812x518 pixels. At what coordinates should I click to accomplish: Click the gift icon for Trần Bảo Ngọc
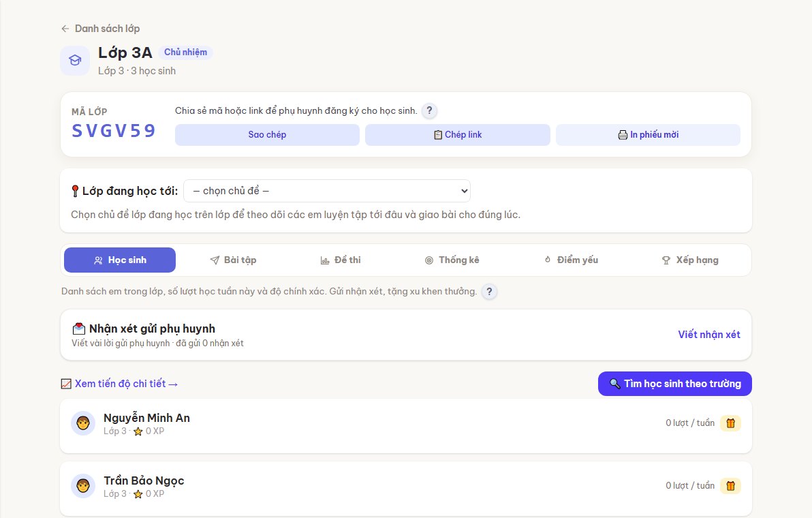730,486
